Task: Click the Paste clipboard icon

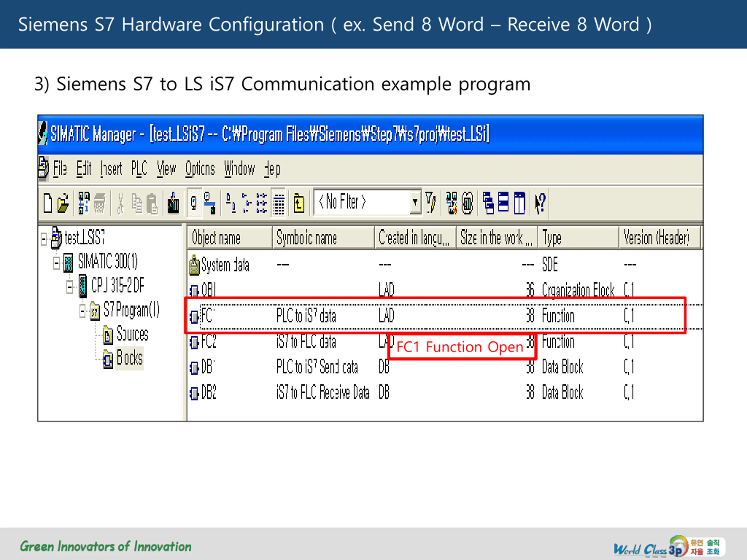Action: coord(152,203)
